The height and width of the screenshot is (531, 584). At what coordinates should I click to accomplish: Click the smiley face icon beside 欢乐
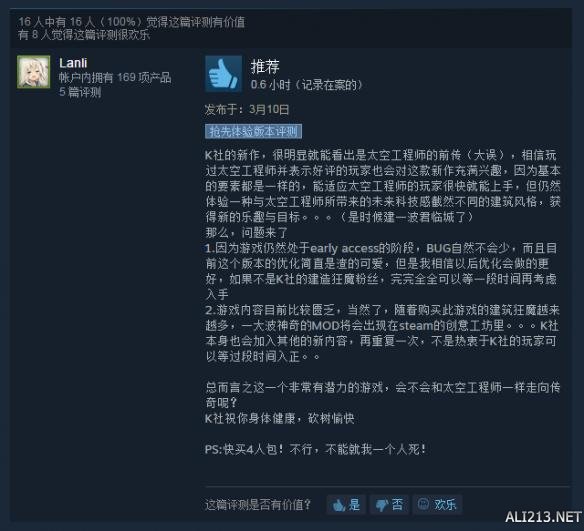[423, 505]
